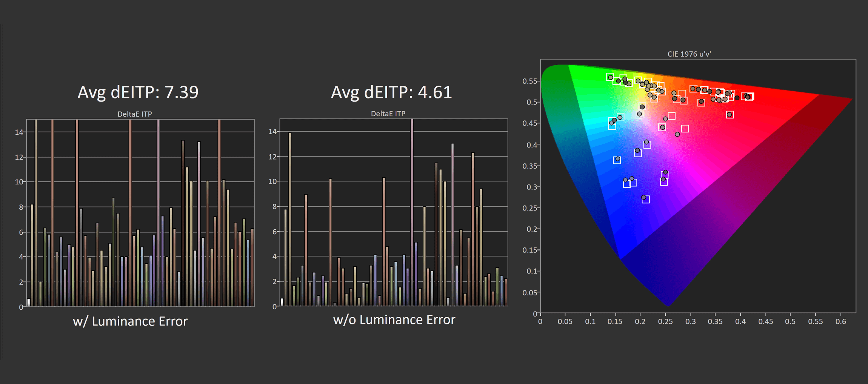This screenshot has width=868, height=384.
Task: Click the 0.55 label on the CIE vertical axis
Action: 529,81
